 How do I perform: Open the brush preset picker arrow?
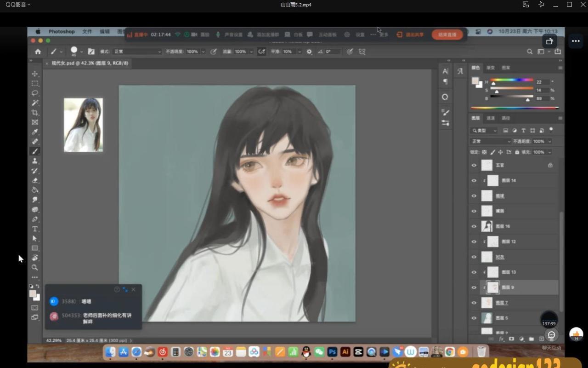[82, 52]
